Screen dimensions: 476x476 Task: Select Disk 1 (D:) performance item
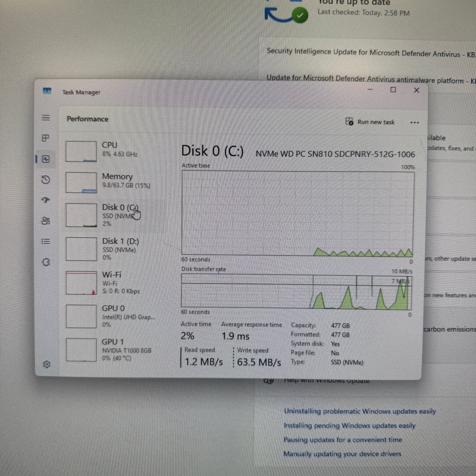click(112, 249)
